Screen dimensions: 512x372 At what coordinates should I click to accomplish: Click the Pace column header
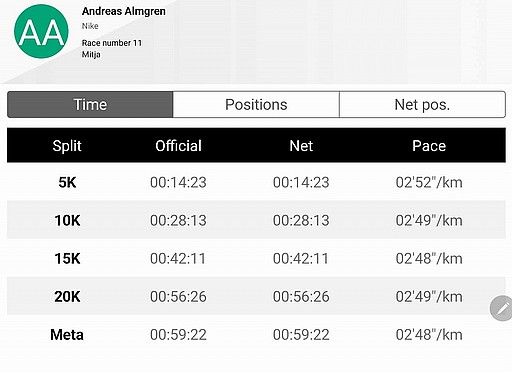tap(429, 146)
